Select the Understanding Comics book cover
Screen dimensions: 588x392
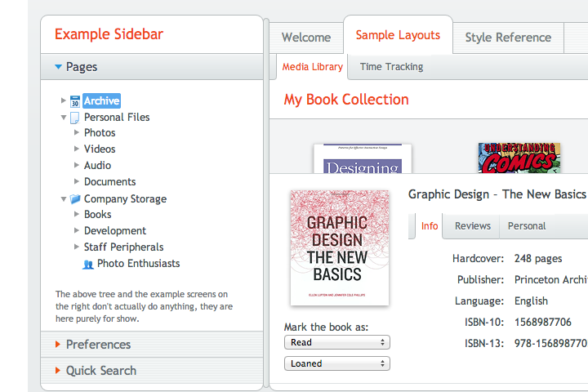tap(519, 158)
